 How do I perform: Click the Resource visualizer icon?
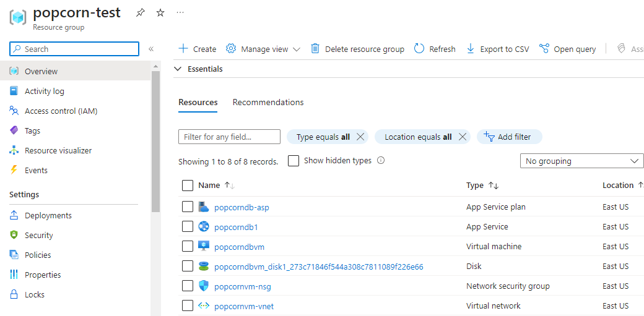point(14,150)
